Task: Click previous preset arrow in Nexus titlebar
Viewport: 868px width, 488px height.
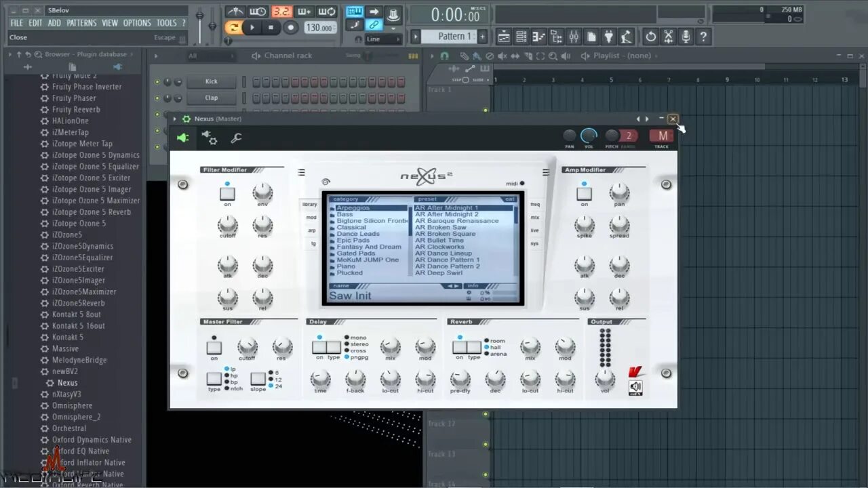Action: click(637, 119)
